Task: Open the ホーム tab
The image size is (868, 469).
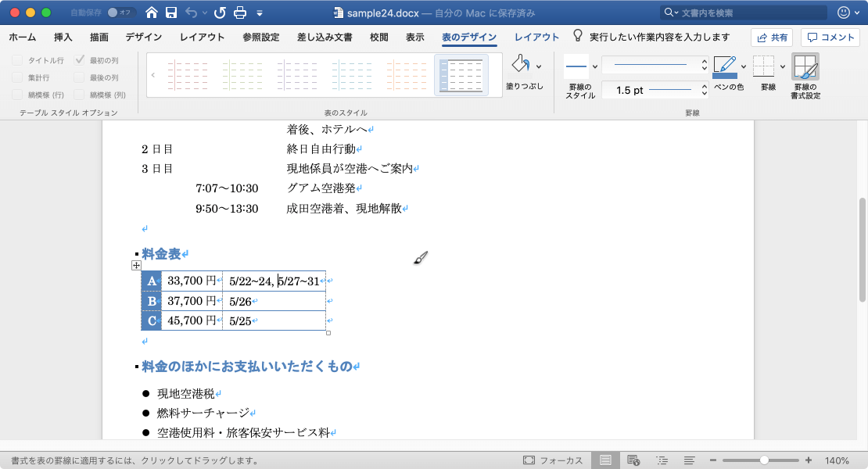Action: [x=23, y=37]
